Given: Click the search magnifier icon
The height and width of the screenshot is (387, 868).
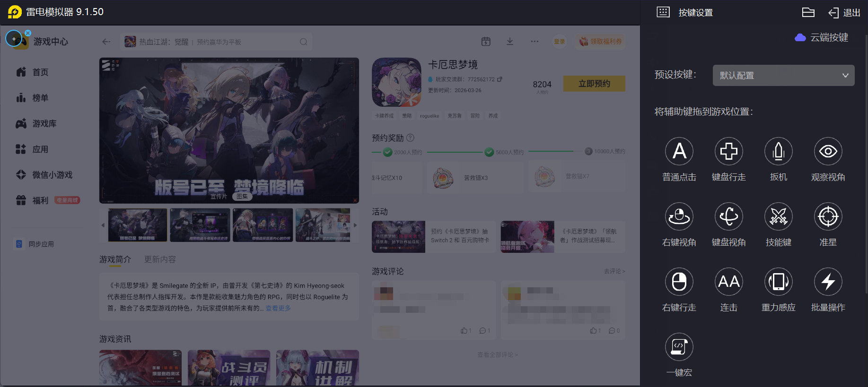Looking at the screenshot, I should 303,42.
